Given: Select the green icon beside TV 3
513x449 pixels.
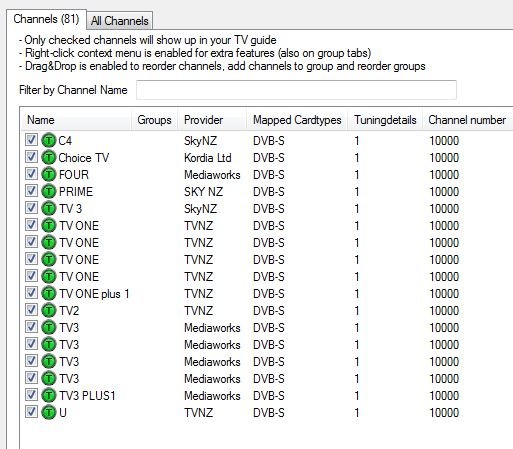Looking at the screenshot, I should click(x=49, y=208).
